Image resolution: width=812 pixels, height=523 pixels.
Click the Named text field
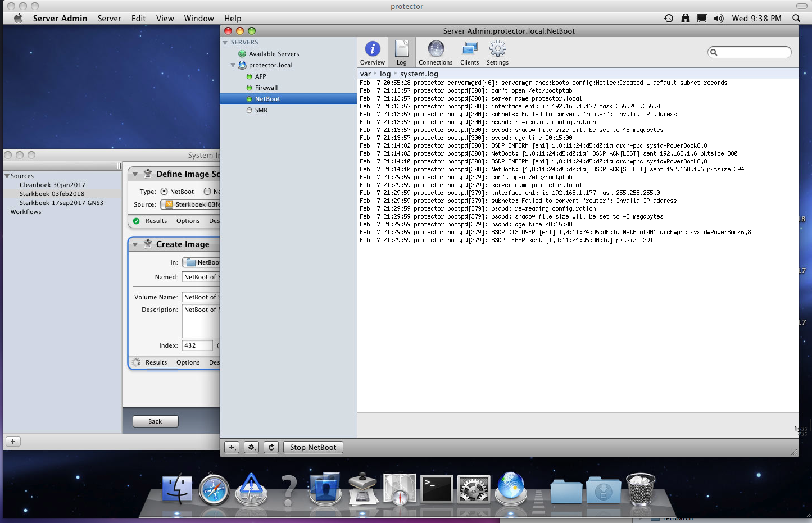pos(201,277)
